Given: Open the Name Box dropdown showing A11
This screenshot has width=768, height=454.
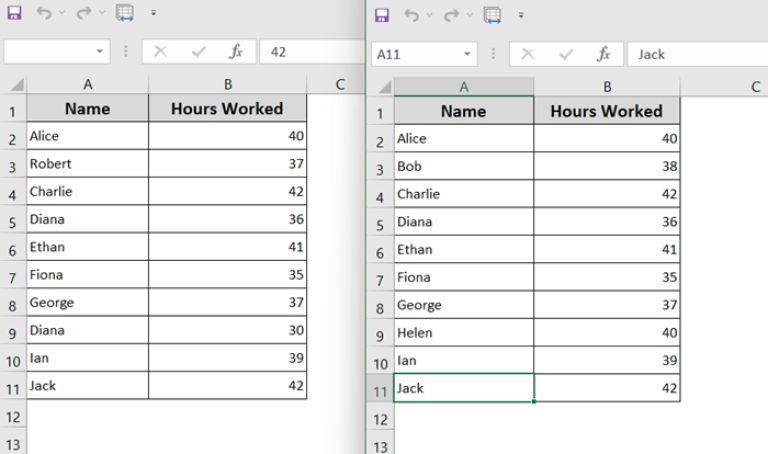Looking at the screenshot, I should (x=469, y=54).
